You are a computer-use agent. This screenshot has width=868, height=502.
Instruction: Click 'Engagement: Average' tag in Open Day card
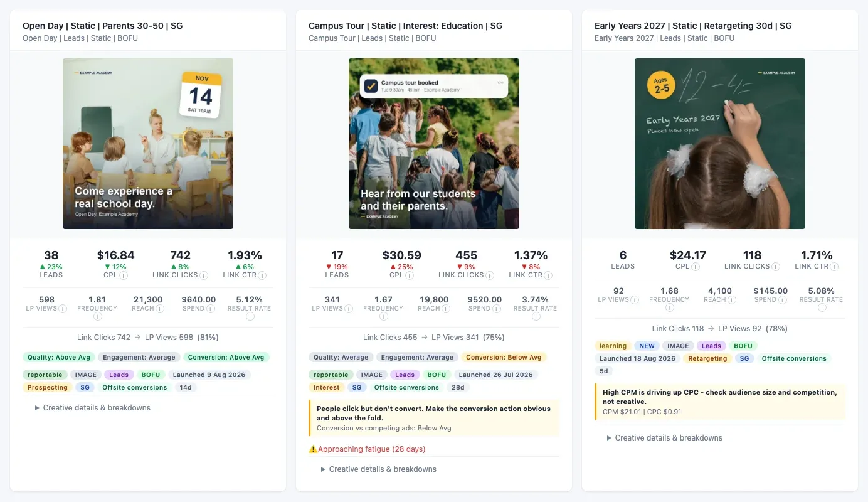[x=139, y=357]
